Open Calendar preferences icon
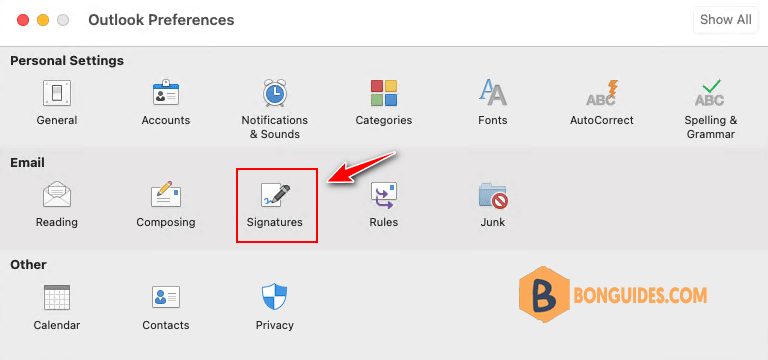 tap(57, 297)
